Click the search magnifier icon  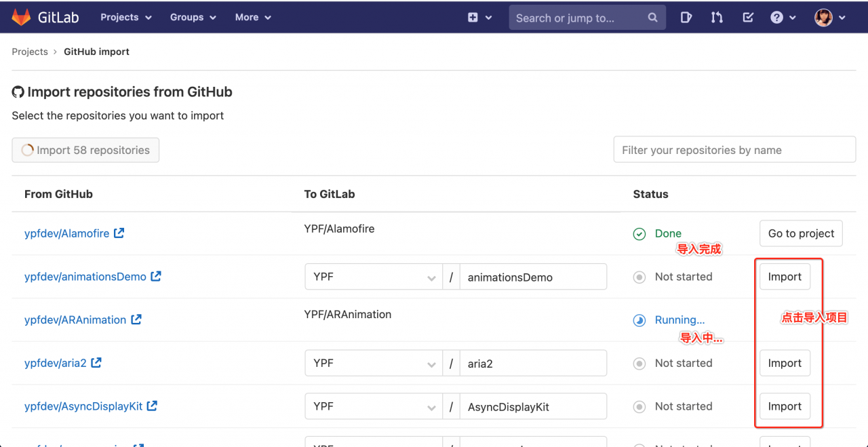[651, 17]
